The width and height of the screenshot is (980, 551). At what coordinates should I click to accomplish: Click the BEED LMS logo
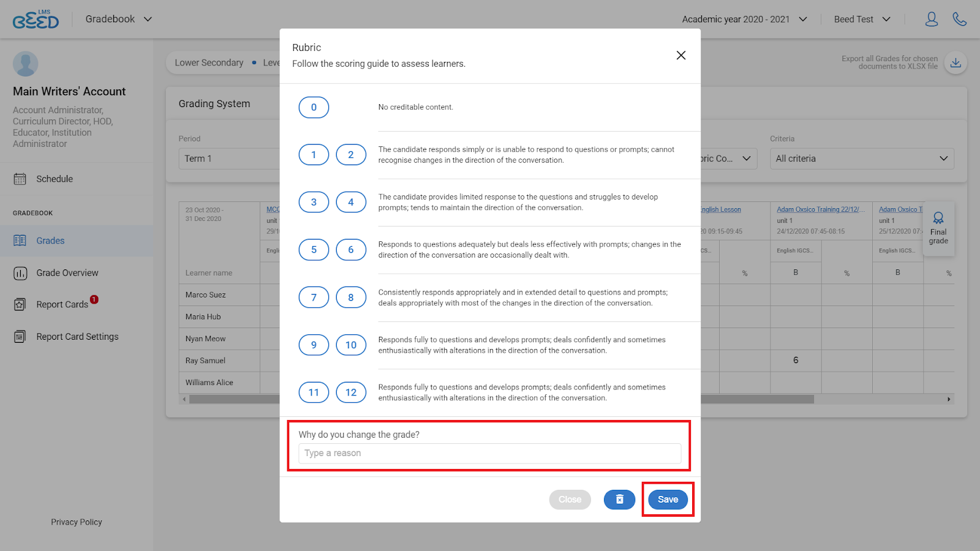36,20
